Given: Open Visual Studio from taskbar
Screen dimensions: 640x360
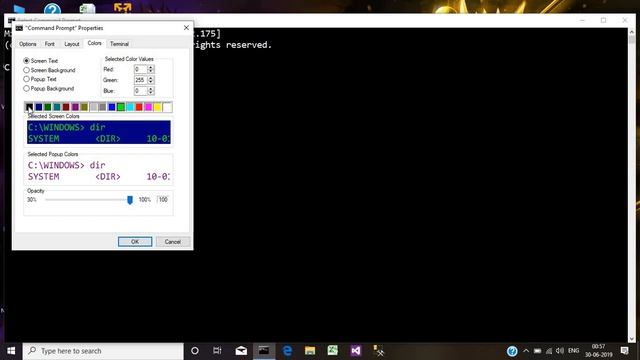Looking at the screenshot, I should tap(356, 351).
